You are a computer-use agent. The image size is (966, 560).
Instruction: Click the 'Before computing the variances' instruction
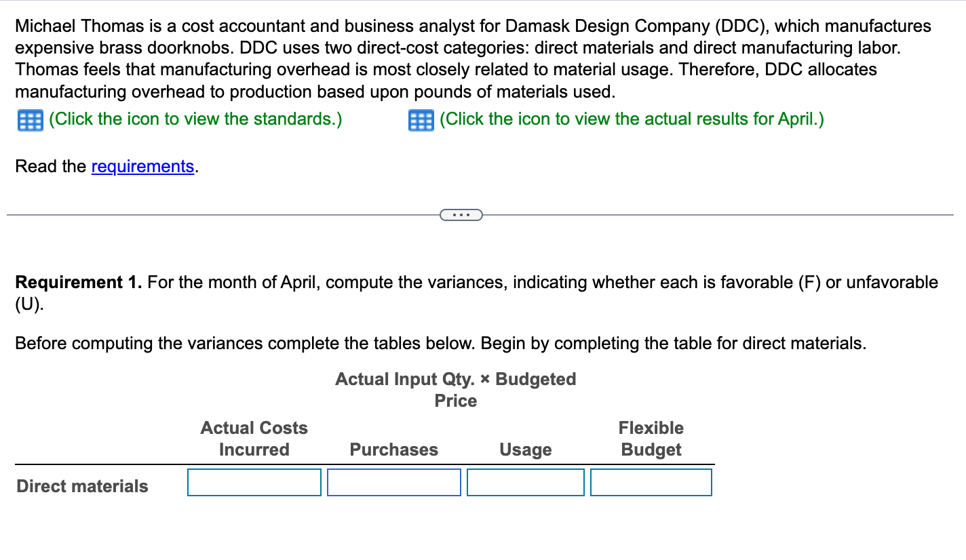point(440,344)
